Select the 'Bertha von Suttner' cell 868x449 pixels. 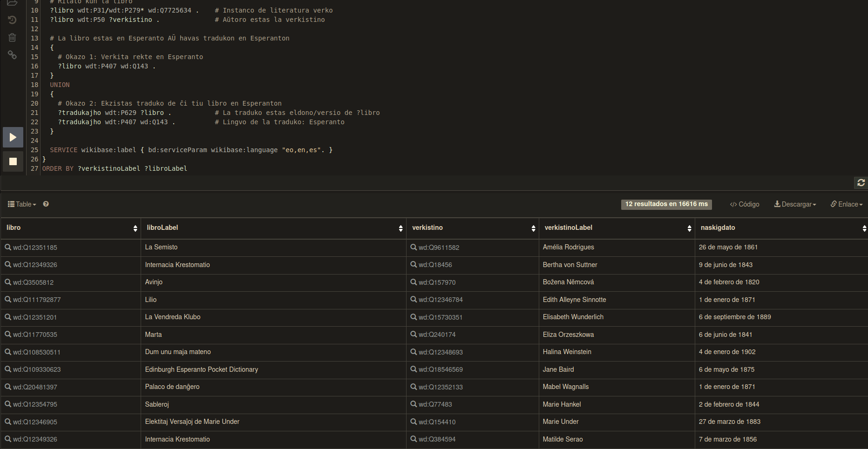tap(617, 265)
